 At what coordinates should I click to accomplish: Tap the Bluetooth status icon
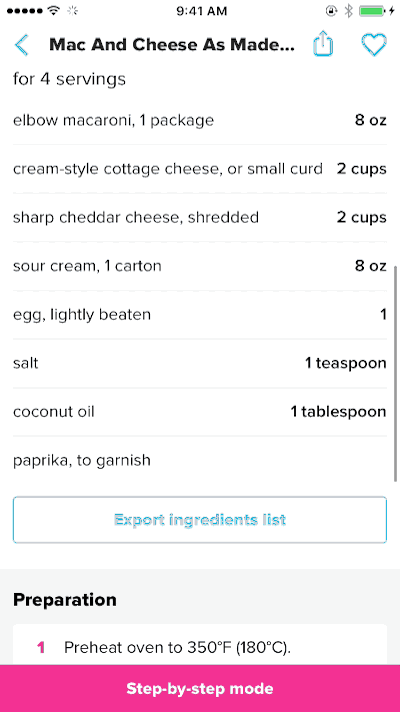[348, 11]
